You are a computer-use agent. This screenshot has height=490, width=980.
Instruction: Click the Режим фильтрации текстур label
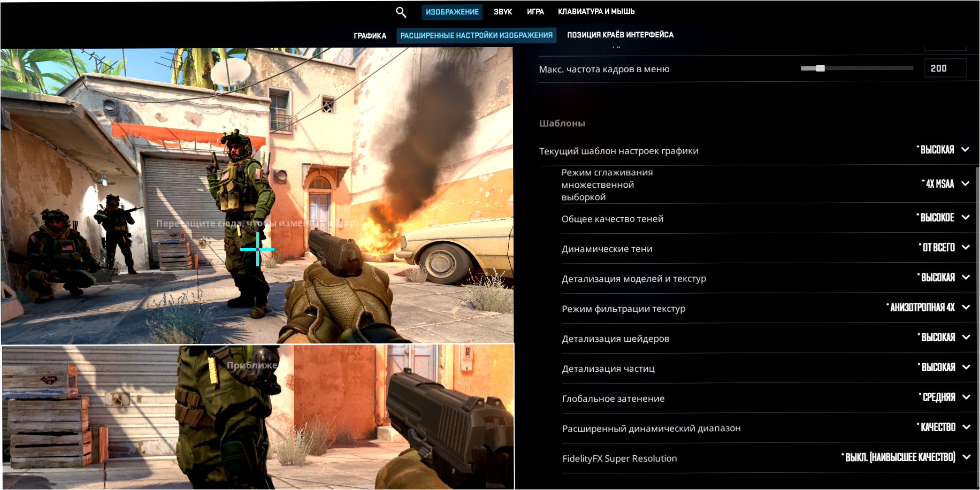624,309
